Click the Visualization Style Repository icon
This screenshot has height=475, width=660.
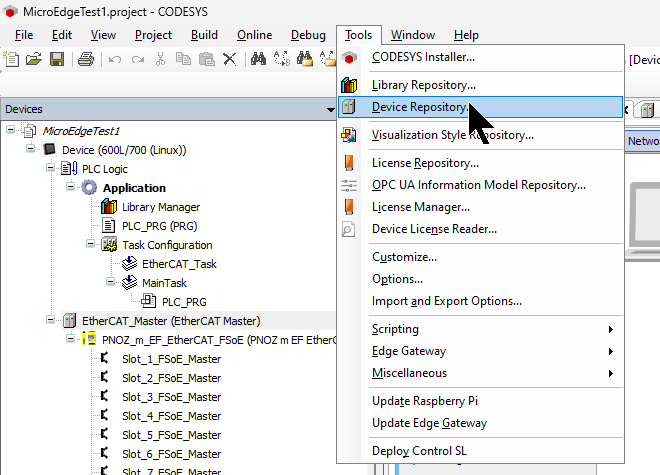tap(349, 135)
